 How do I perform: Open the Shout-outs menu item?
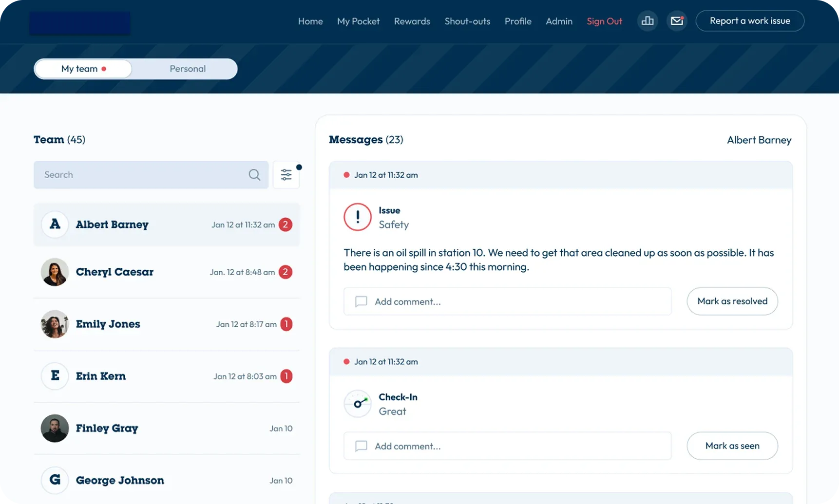(x=467, y=21)
